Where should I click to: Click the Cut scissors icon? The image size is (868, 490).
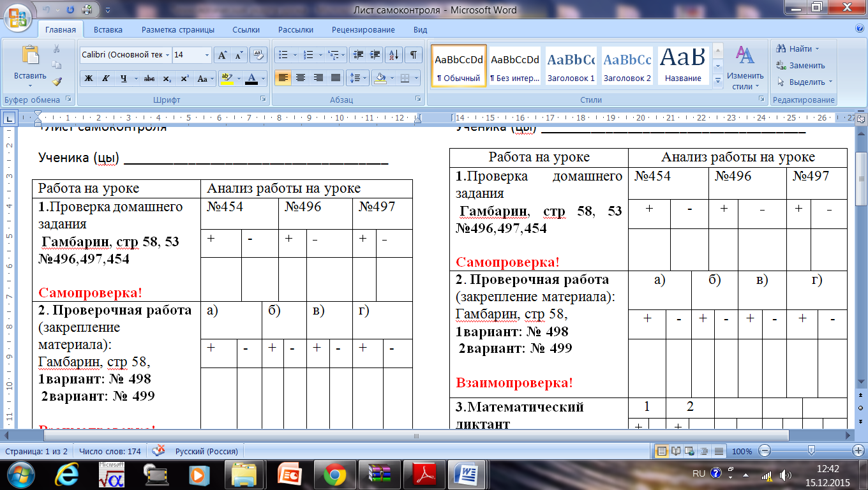56,49
